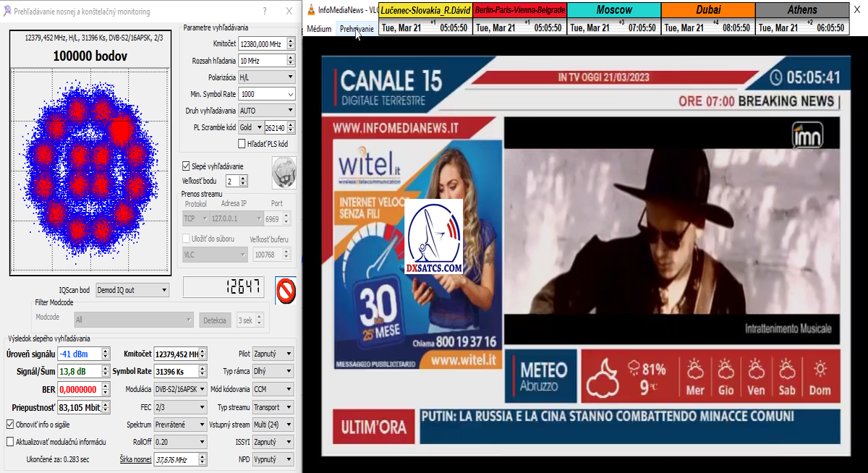Click the Moscow world clock header

613,10
